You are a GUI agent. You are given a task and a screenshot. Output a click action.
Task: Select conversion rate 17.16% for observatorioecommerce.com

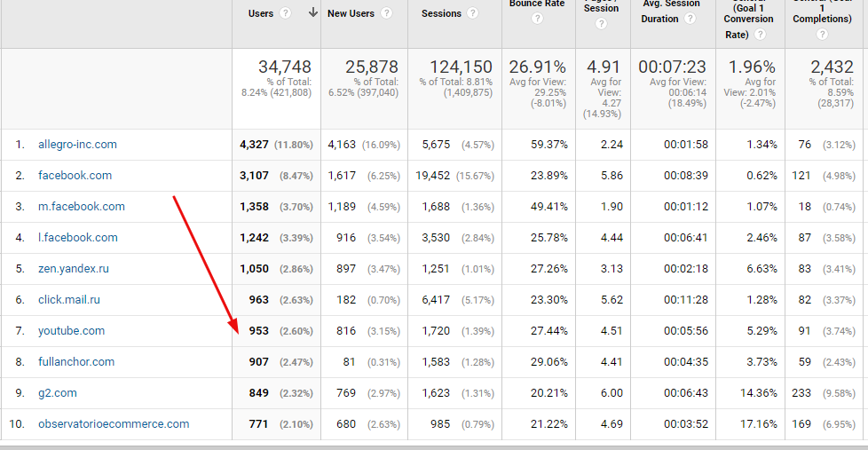tap(759, 424)
